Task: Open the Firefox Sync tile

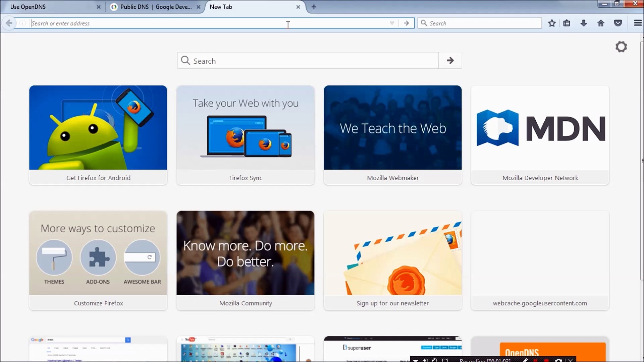Action: tap(246, 135)
